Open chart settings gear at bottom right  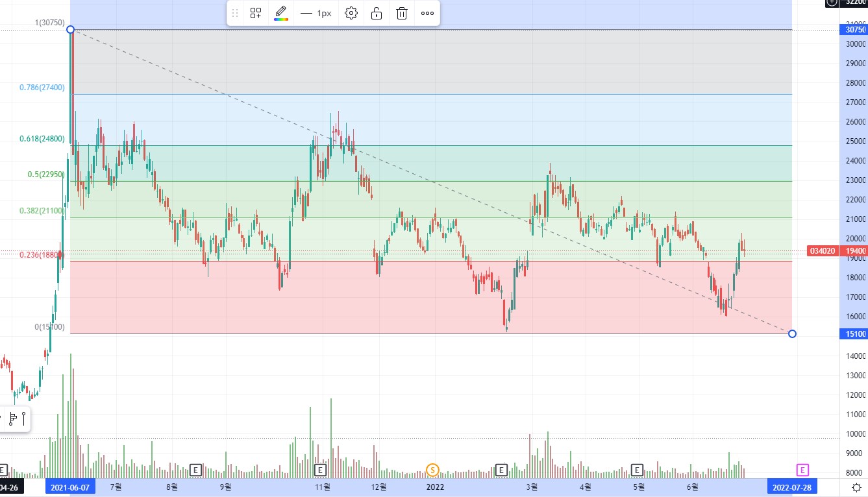[856, 487]
